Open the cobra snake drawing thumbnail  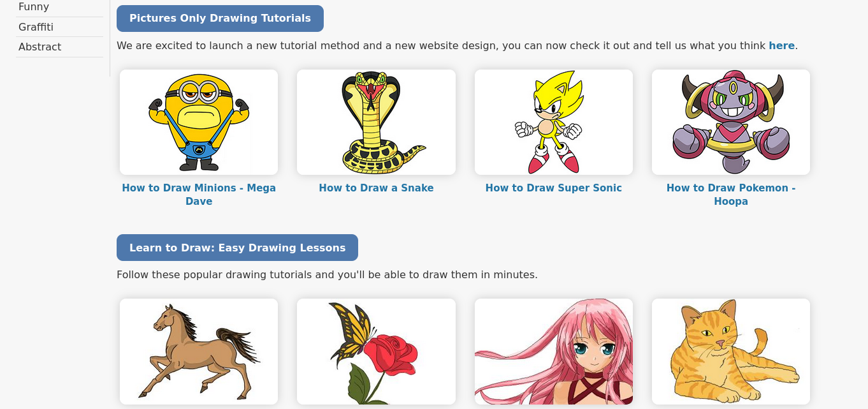coord(376,122)
